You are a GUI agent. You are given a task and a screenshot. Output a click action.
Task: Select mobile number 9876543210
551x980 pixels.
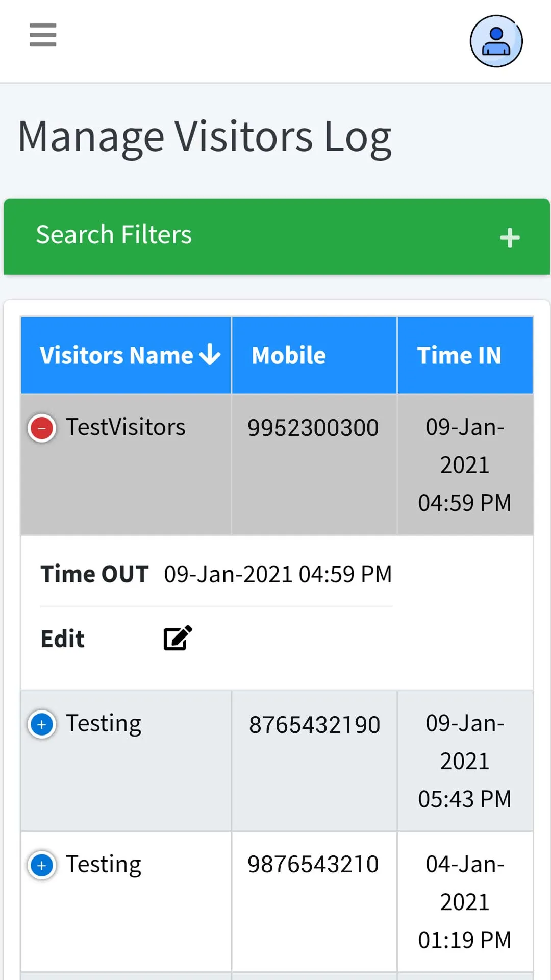313,865
